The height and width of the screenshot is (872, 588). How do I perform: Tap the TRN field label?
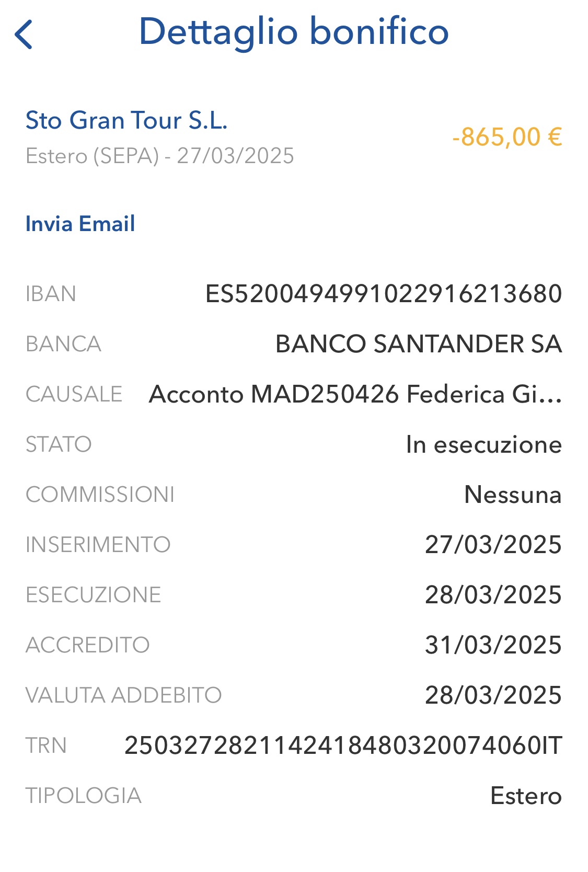point(46,745)
